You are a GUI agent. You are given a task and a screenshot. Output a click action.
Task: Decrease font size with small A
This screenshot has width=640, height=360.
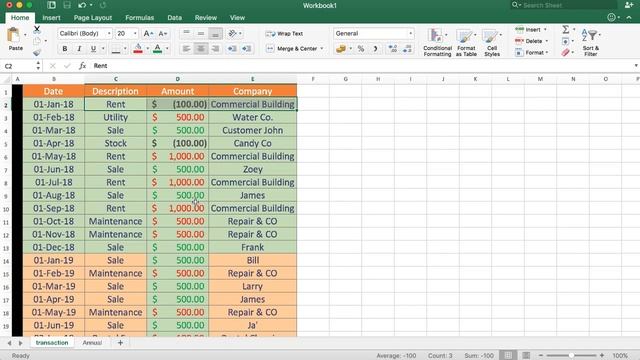pyautogui.click(x=162, y=33)
